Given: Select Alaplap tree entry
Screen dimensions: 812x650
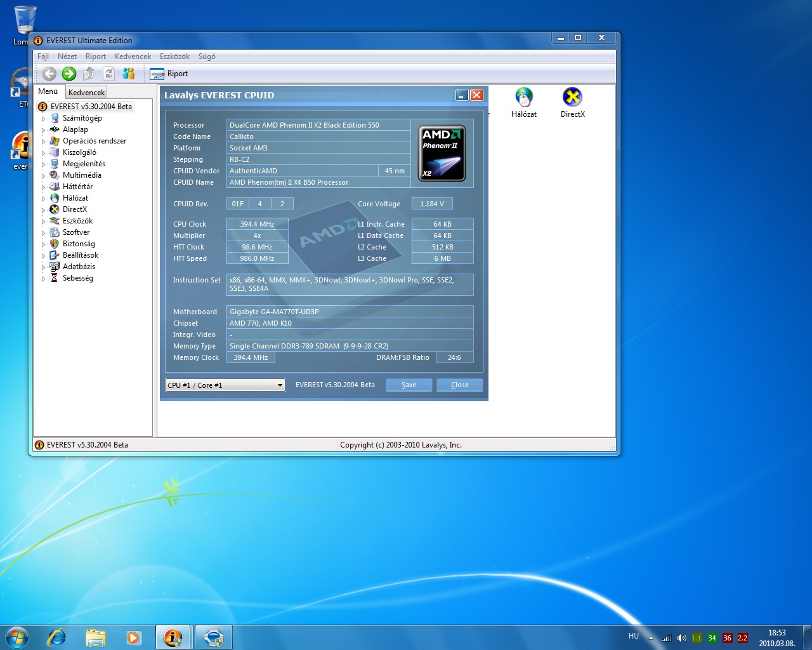Looking at the screenshot, I should [x=75, y=129].
